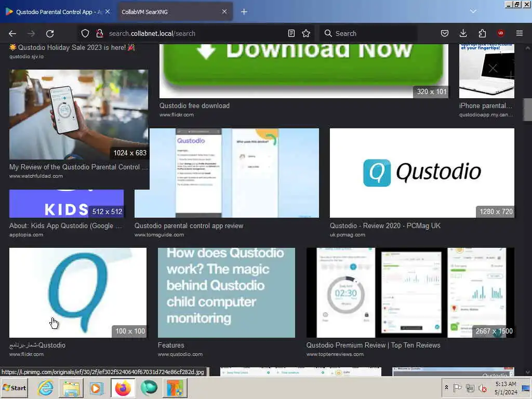Click www.watchfuldad.com source text
The height and width of the screenshot is (399, 532).
pyautogui.click(x=36, y=176)
